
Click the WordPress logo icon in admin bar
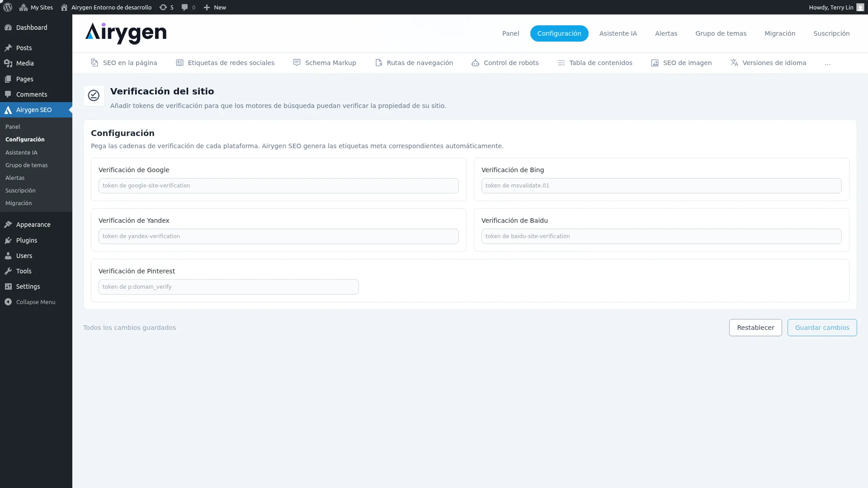point(8,7)
